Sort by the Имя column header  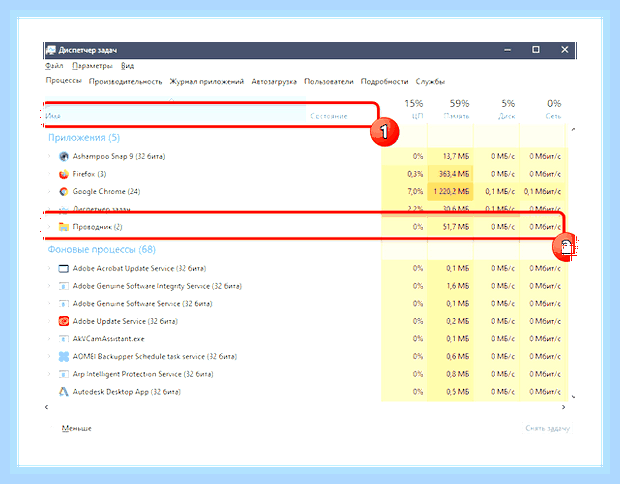[175, 111]
